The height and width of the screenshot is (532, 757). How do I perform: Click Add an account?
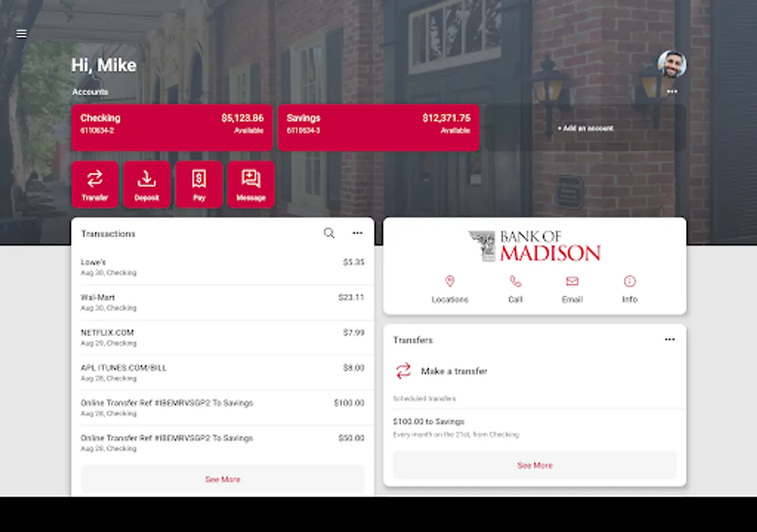[585, 128]
